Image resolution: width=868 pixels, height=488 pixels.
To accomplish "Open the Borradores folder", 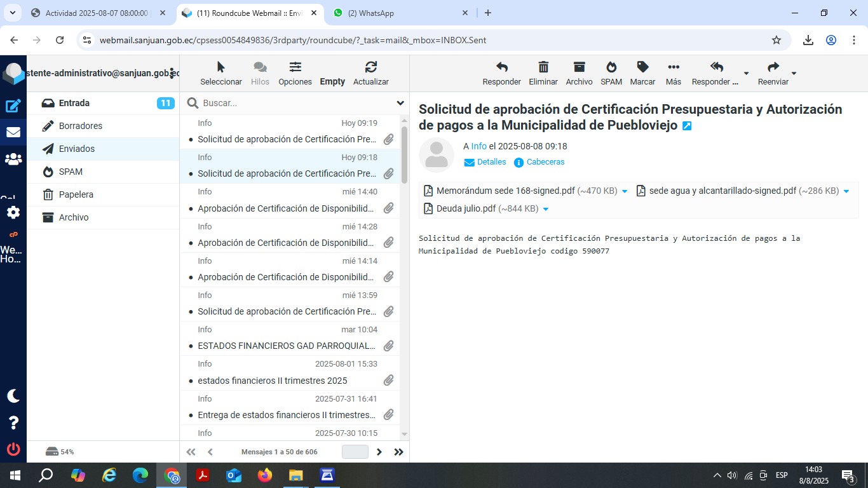I will coord(81,126).
